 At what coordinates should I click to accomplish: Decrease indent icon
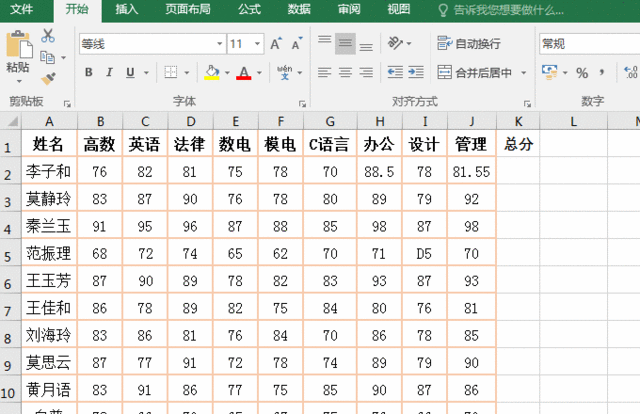click(395, 73)
